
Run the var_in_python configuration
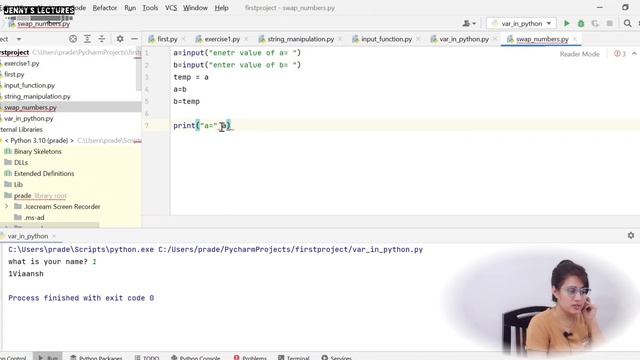(567, 24)
